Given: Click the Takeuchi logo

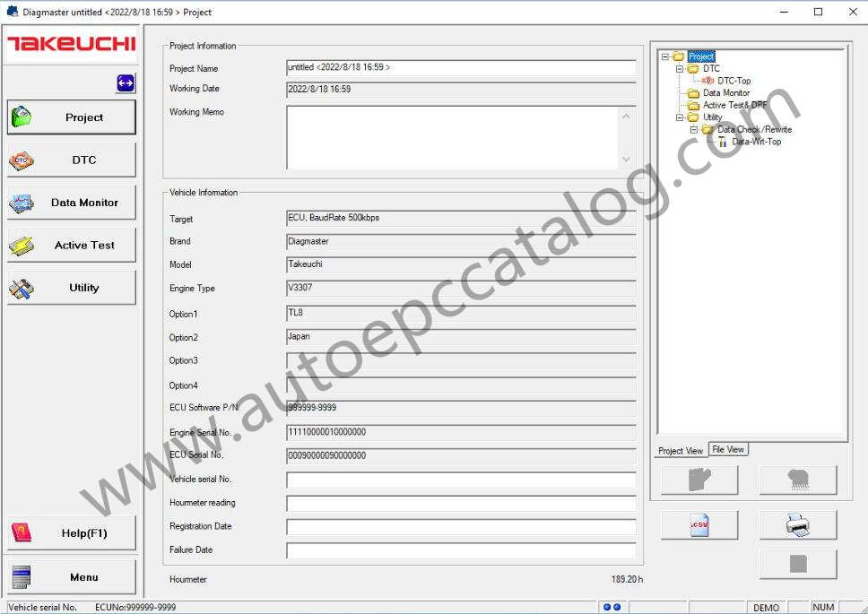Looking at the screenshot, I should [x=72, y=44].
